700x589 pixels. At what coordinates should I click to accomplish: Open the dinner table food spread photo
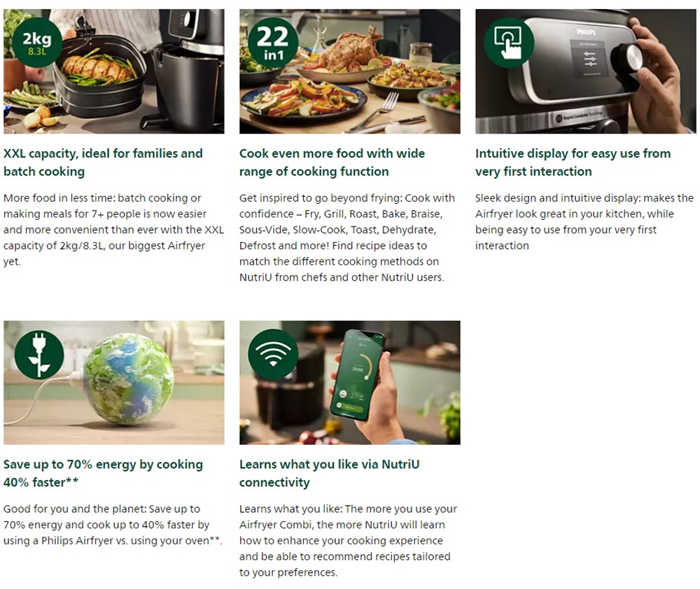click(349, 71)
